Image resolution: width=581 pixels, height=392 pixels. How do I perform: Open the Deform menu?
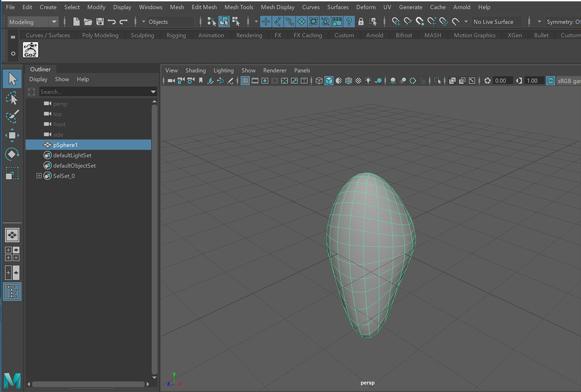click(x=366, y=7)
